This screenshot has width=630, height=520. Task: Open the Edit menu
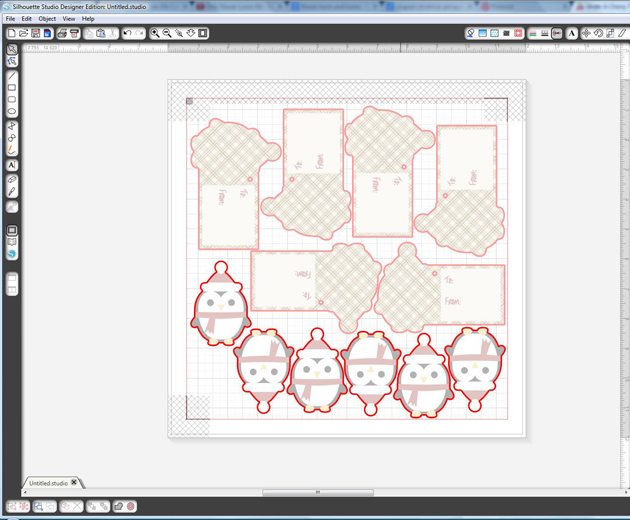(27, 18)
